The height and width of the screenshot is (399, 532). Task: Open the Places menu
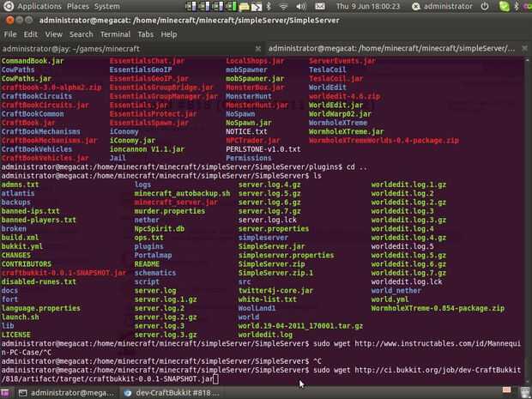pos(78,7)
